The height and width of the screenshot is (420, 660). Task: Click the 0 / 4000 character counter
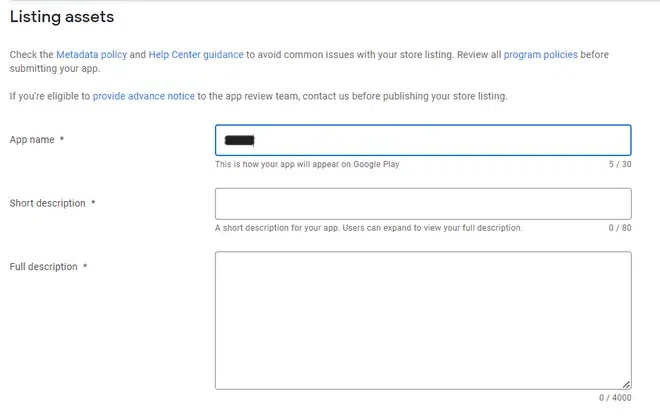[x=615, y=398]
